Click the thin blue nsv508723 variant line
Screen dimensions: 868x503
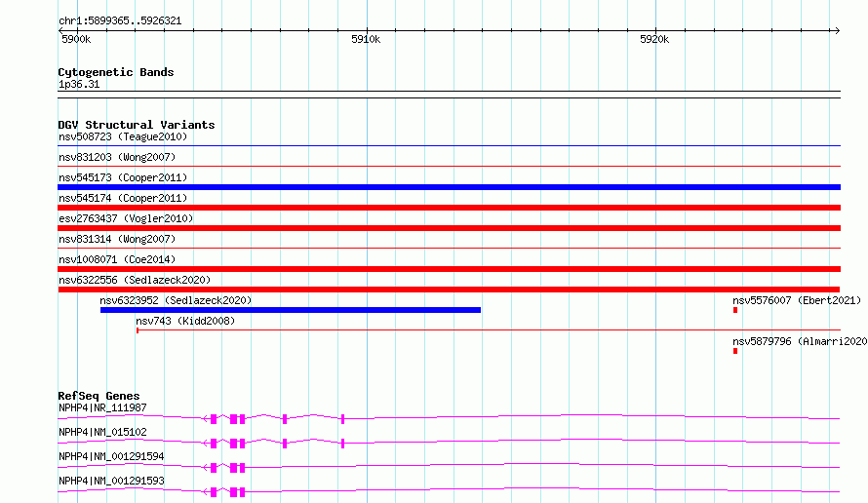point(449,146)
